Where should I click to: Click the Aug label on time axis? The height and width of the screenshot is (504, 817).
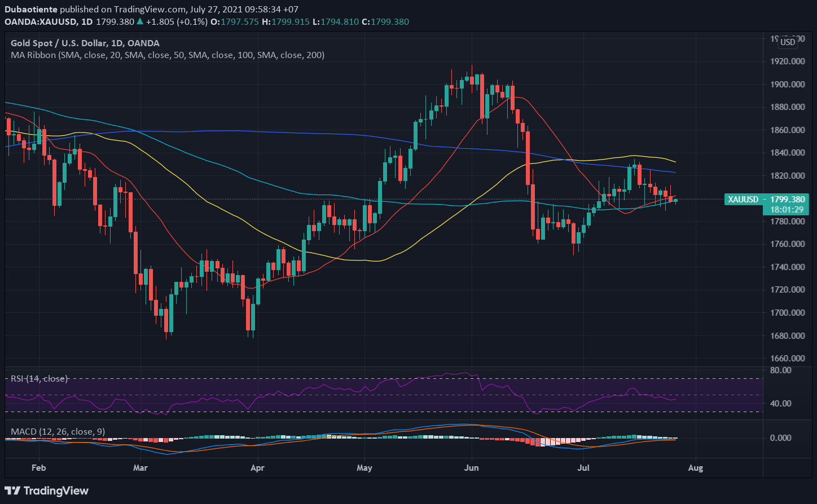[x=696, y=468]
